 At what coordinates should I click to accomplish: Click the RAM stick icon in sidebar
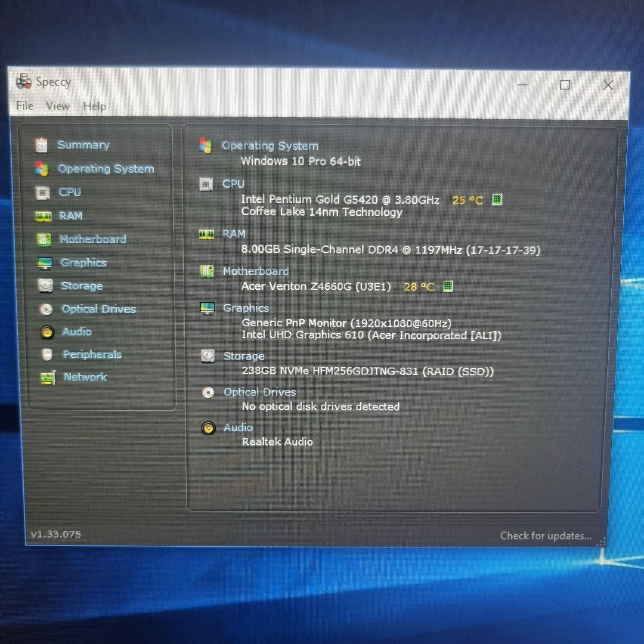(43, 216)
